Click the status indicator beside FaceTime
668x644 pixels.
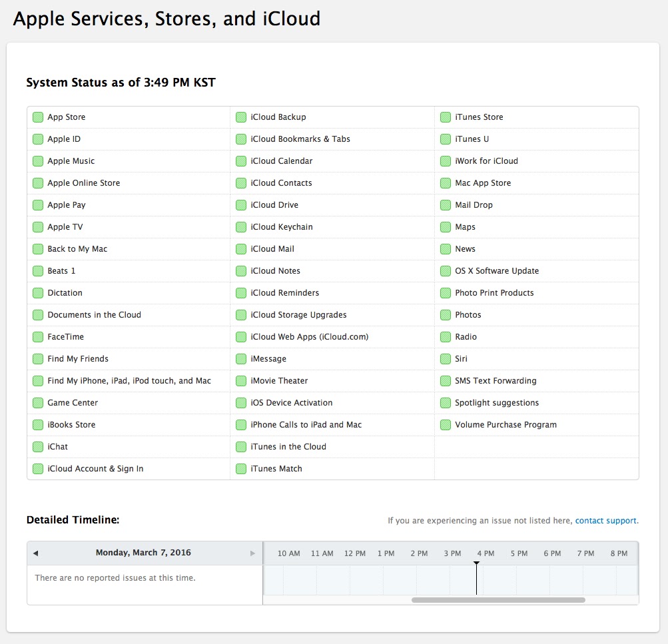pyautogui.click(x=38, y=337)
